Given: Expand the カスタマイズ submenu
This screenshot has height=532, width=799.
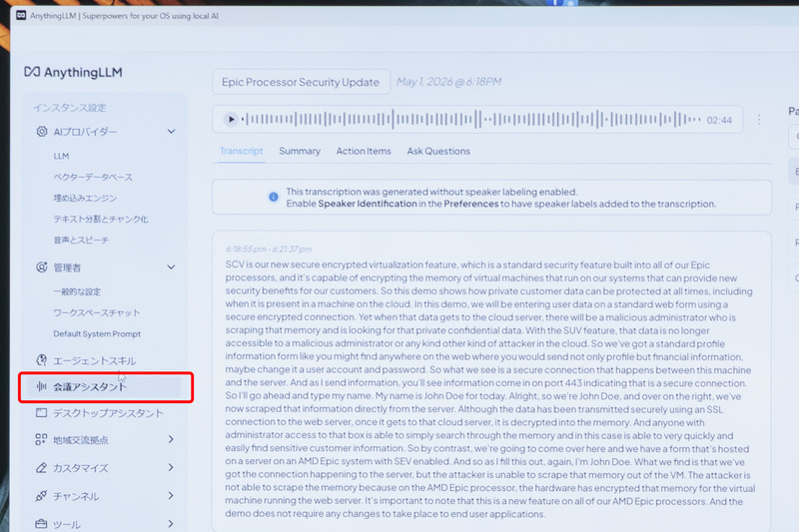Looking at the screenshot, I should (171, 467).
